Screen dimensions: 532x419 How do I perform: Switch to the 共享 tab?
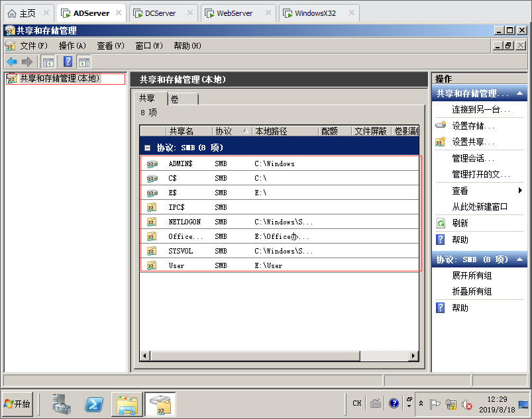coord(150,99)
